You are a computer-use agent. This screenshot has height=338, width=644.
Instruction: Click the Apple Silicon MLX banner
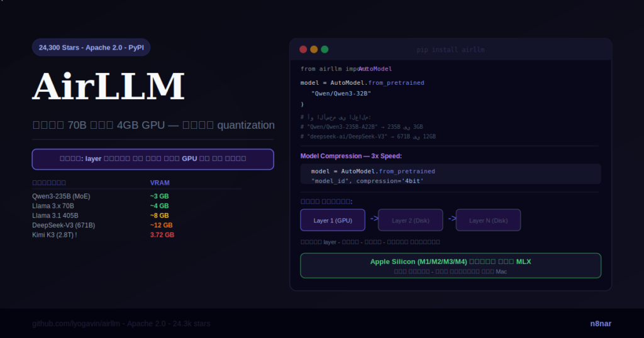coord(450,266)
